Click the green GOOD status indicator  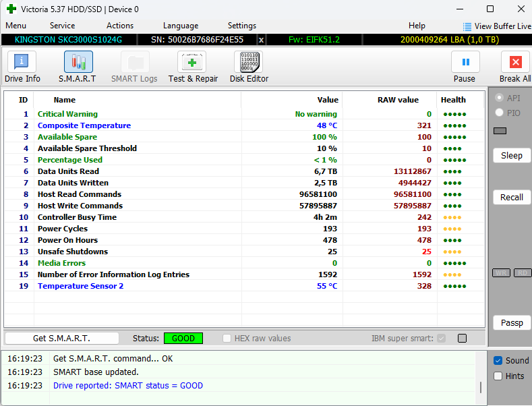pyautogui.click(x=183, y=339)
